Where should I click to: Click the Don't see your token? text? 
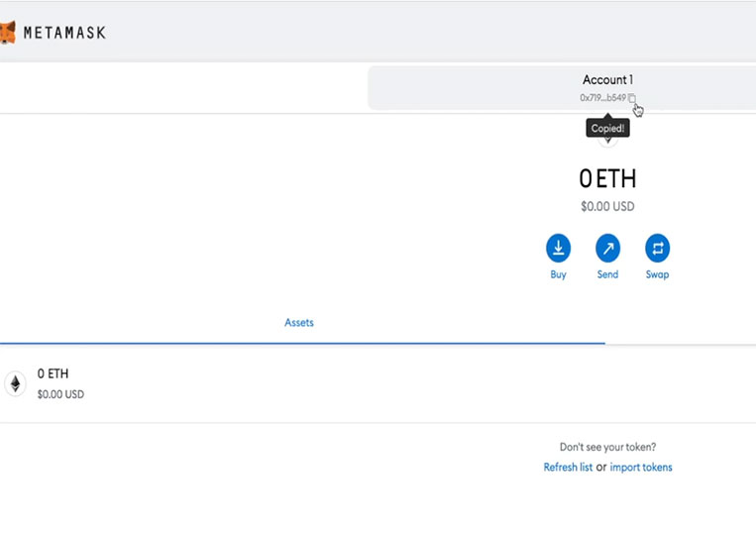click(607, 447)
